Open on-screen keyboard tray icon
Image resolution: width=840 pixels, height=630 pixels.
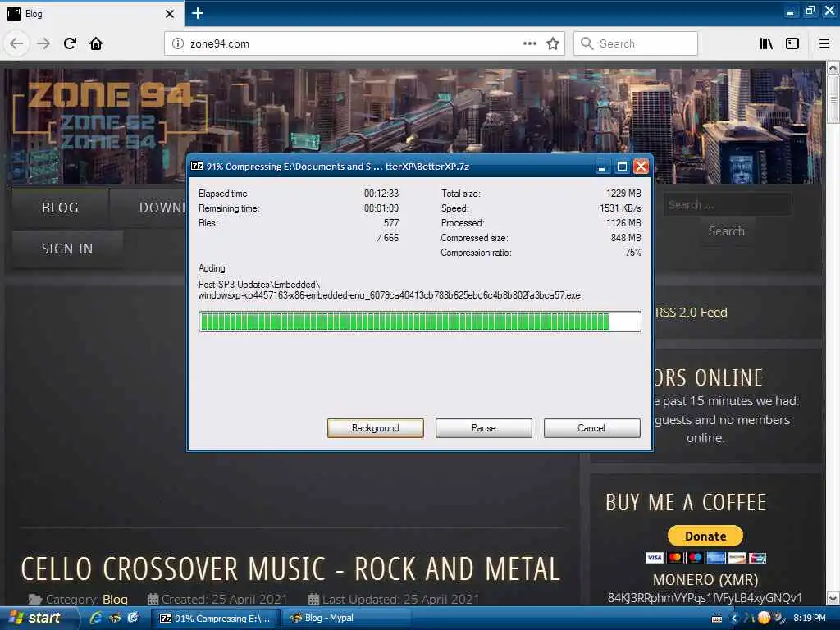(x=717, y=619)
